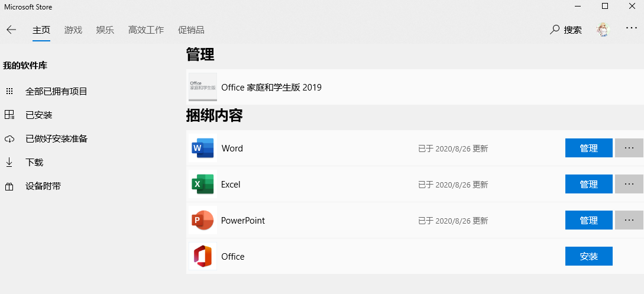Click the Excel app name
This screenshot has width=644, height=294.
(231, 185)
